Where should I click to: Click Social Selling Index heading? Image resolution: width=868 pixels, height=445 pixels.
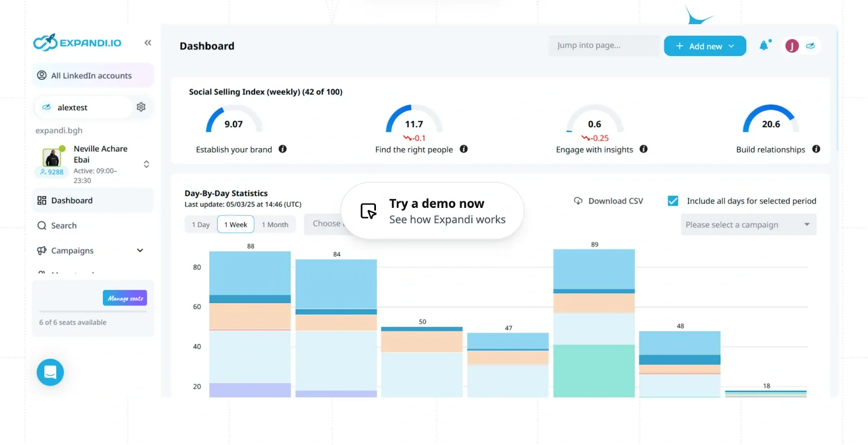pos(266,92)
